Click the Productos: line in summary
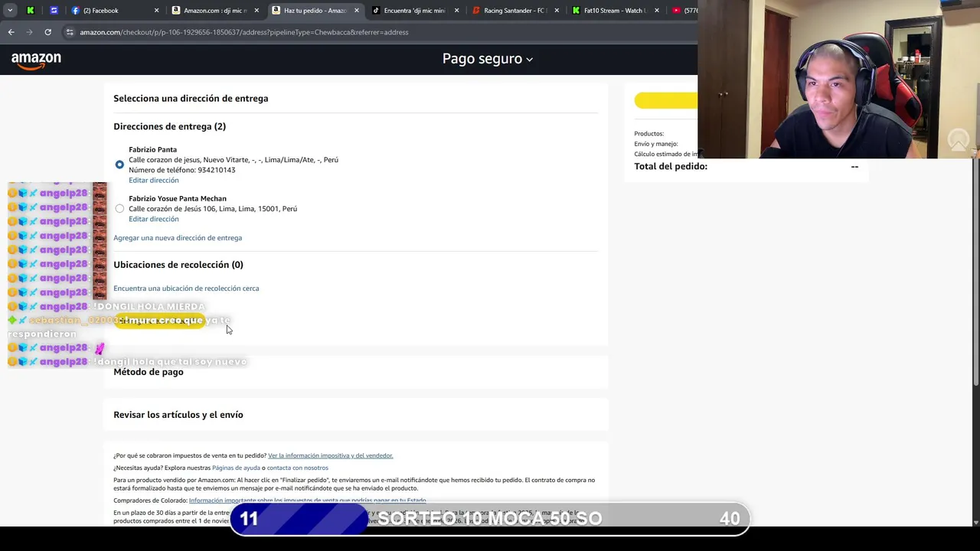 pos(648,134)
